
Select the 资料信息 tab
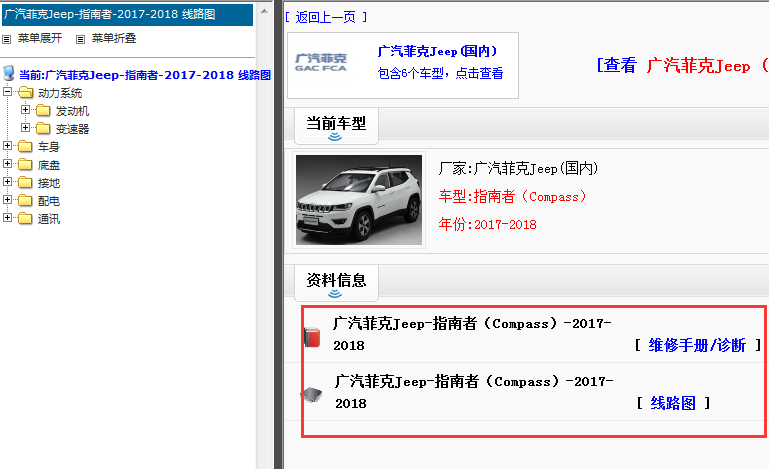pos(336,283)
